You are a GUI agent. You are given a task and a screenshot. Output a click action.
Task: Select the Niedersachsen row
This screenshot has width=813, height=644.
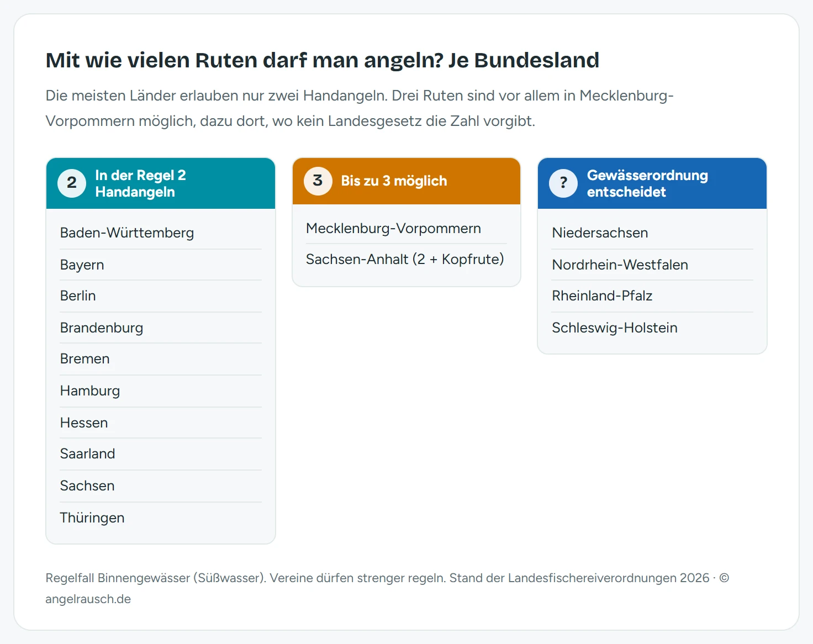pos(652,233)
